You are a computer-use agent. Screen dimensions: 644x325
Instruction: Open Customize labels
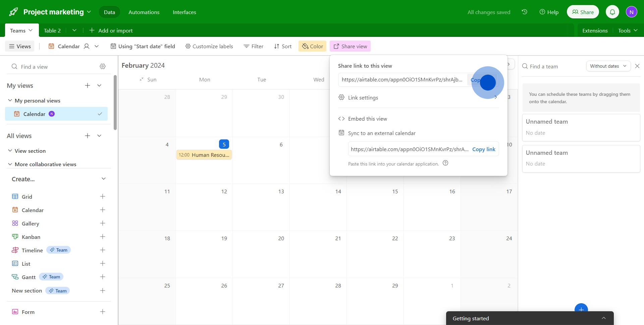click(209, 46)
